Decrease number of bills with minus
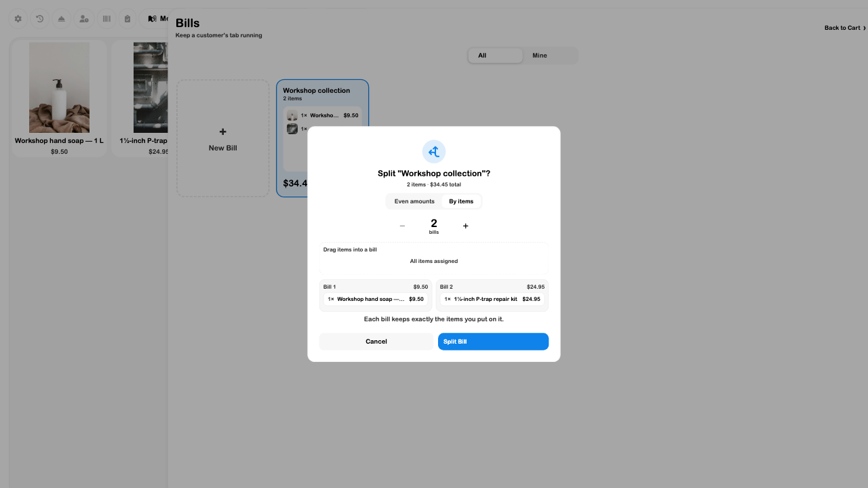This screenshot has width=868, height=488. (402, 226)
